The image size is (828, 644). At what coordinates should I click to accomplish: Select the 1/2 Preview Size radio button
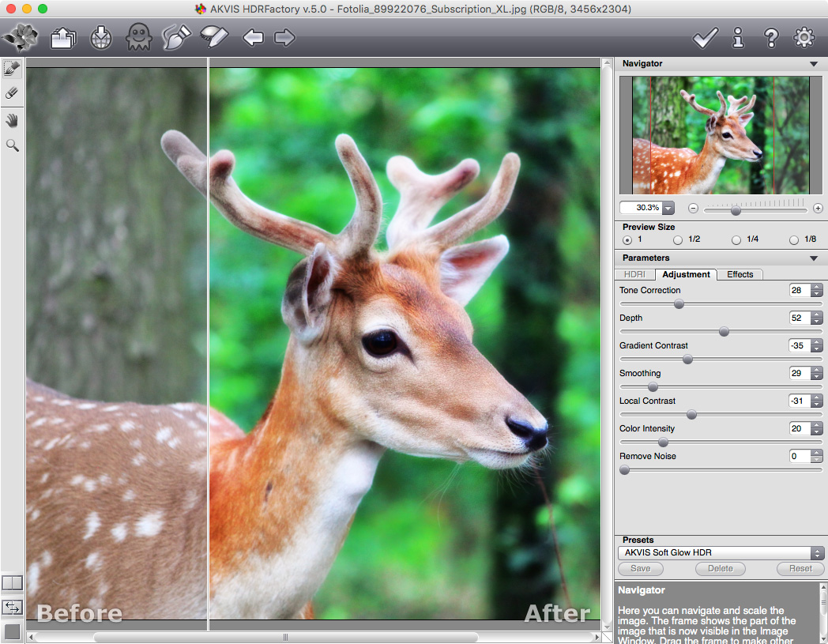point(677,239)
